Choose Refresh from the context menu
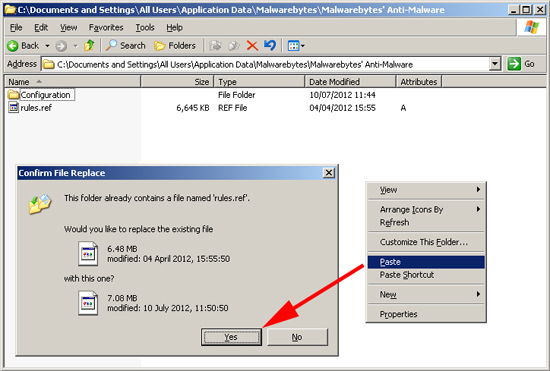Screen dimensions: 550x371 (x=426, y=222)
